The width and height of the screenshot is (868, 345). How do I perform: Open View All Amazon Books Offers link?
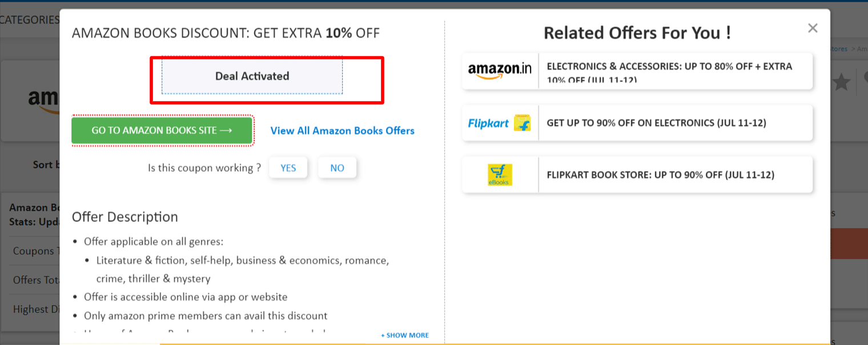(343, 131)
